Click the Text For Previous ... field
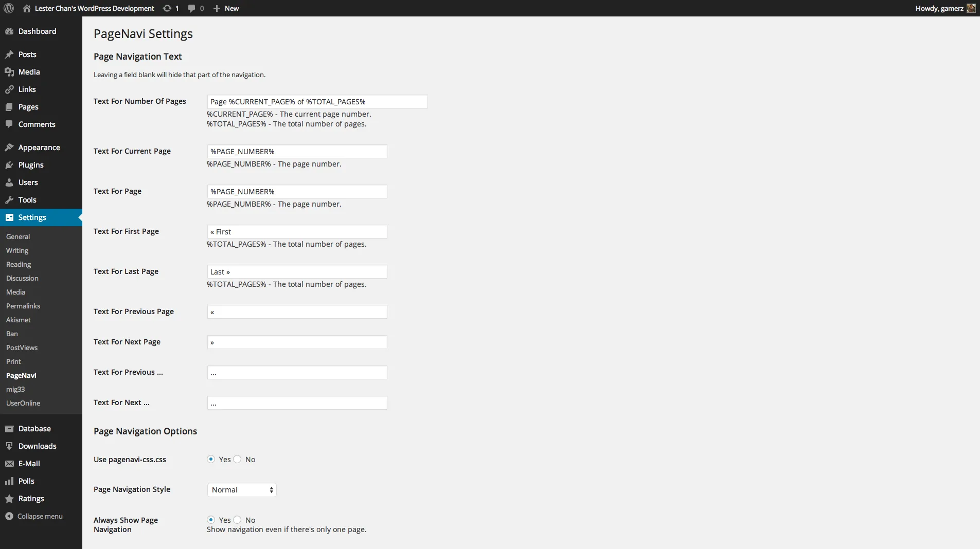The width and height of the screenshot is (980, 549). coord(297,373)
